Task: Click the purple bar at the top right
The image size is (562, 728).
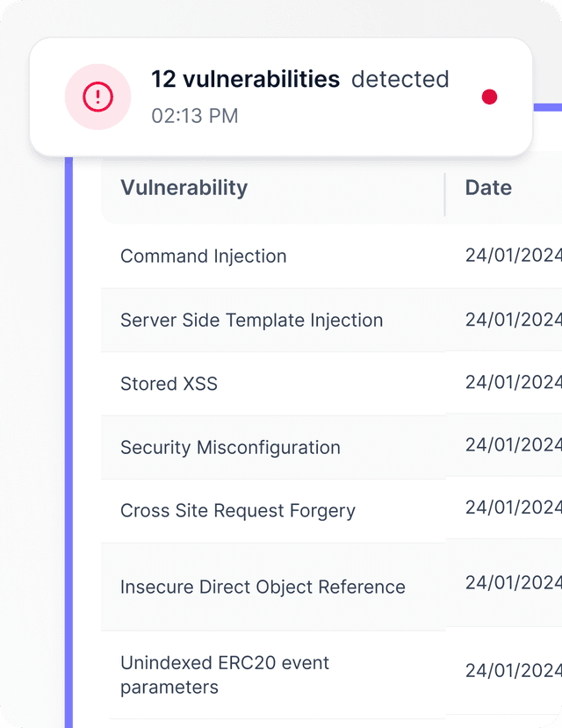Action: pos(549,107)
